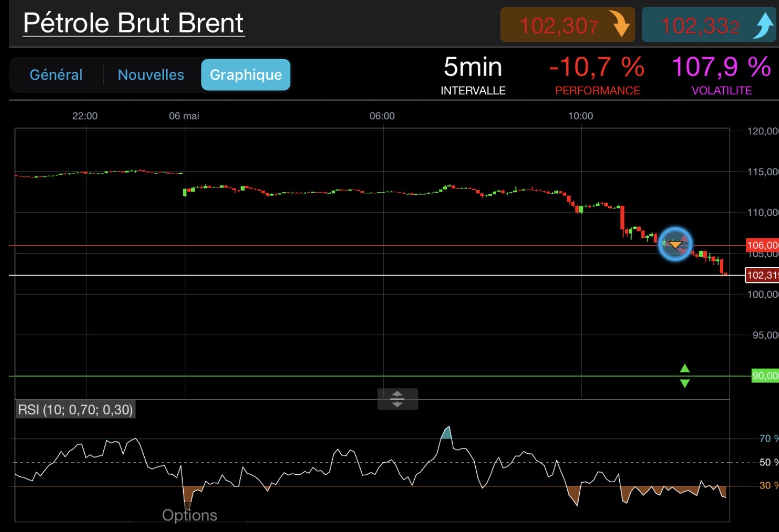Viewport: 779px width, 532px height.
Task: Select the orange triangle position marker
Action: [x=675, y=245]
